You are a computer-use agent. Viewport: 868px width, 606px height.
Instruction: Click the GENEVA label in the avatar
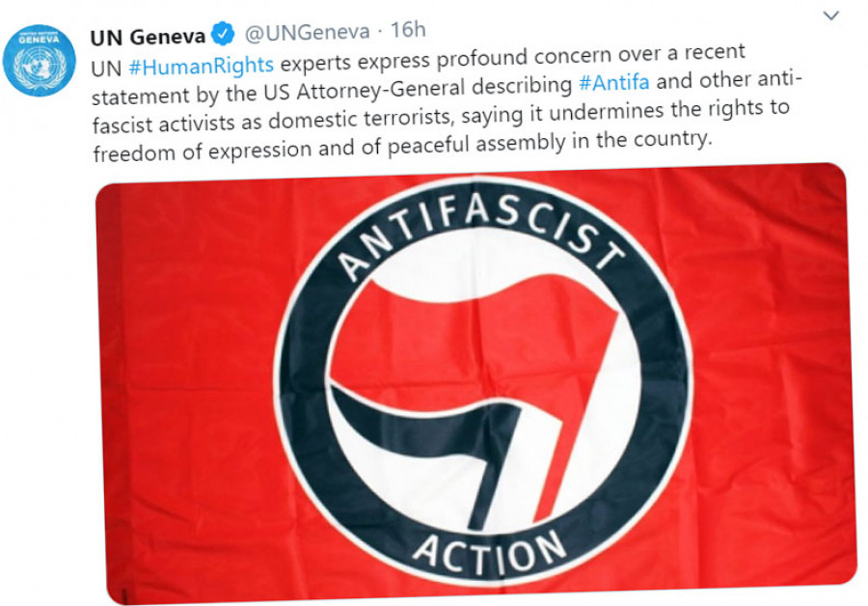[x=39, y=40]
